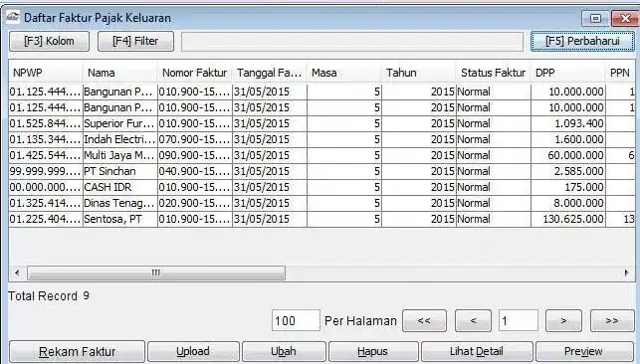Click invoice number 040.900-15....
The image size is (640, 364).
195,171
